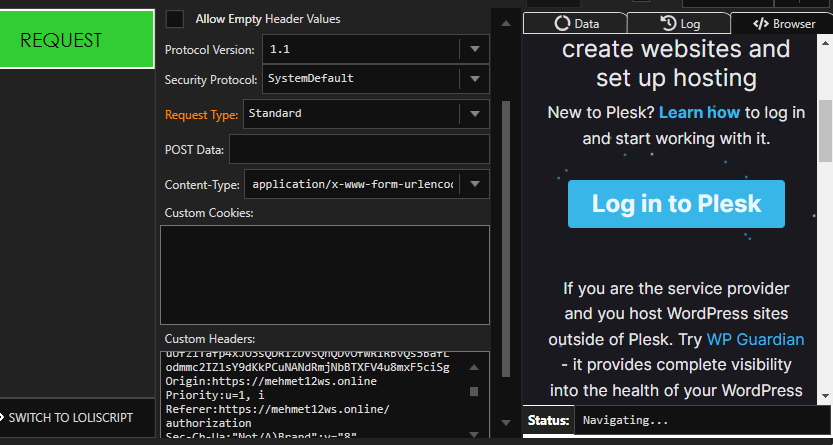Click browser panel scroll down arrow

click(x=826, y=396)
